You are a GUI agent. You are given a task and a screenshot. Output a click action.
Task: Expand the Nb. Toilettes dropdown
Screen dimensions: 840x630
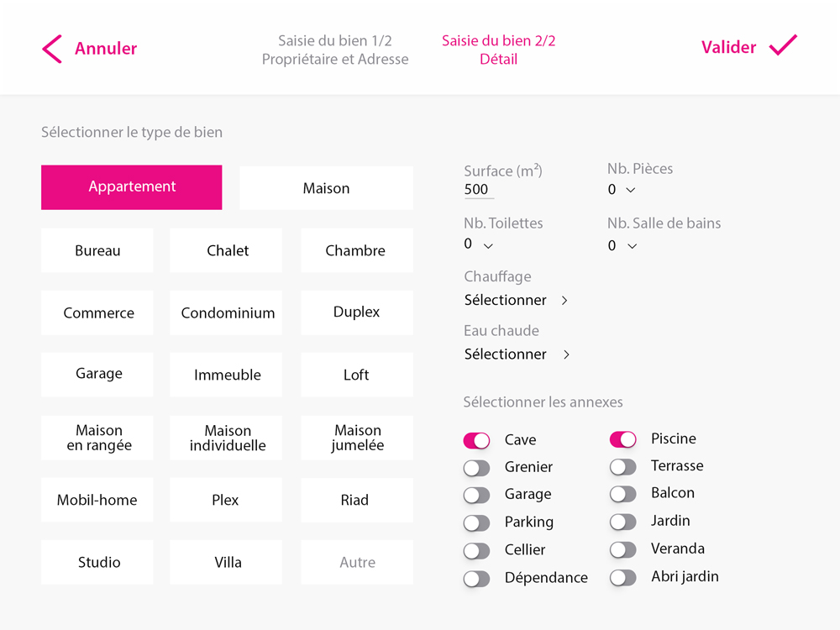(479, 244)
